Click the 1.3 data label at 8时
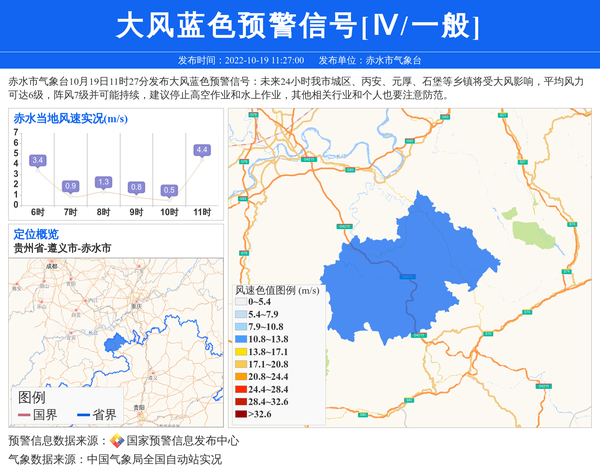 [x=103, y=182]
